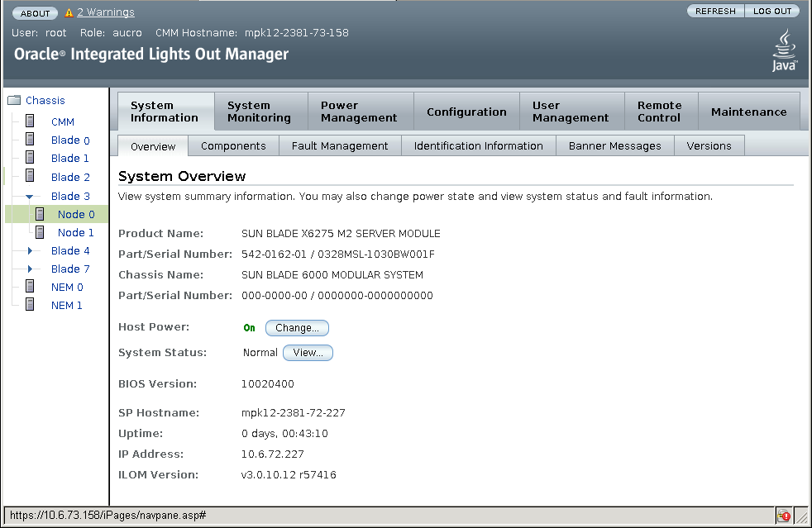This screenshot has height=528, width=812.
Task: Click the Java logo
Action: [x=784, y=50]
